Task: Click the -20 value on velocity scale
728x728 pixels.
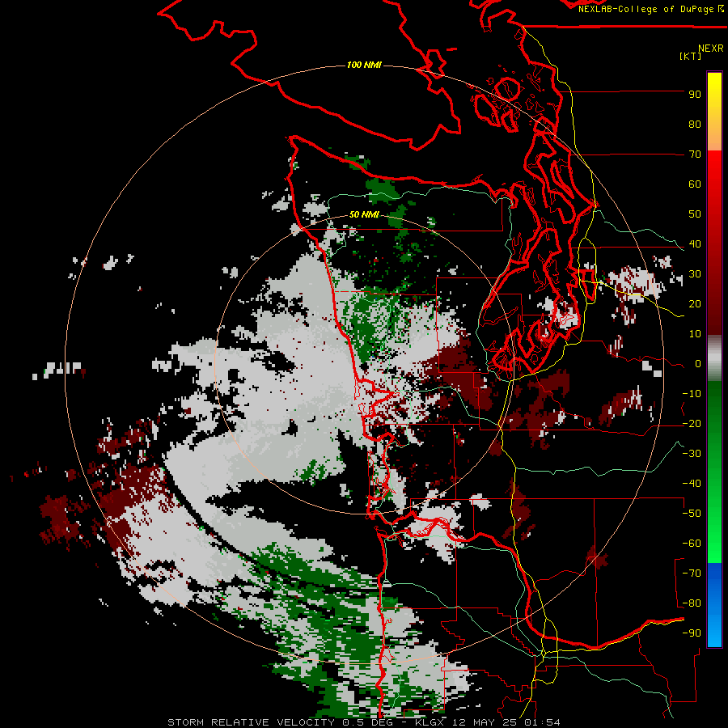Action: (692, 424)
